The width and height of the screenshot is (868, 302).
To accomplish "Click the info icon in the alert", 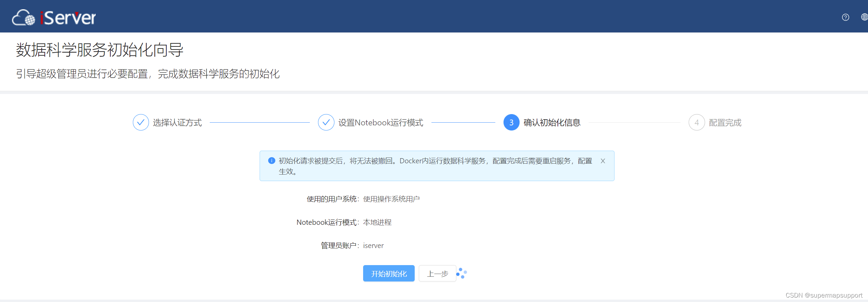I will (272, 161).
